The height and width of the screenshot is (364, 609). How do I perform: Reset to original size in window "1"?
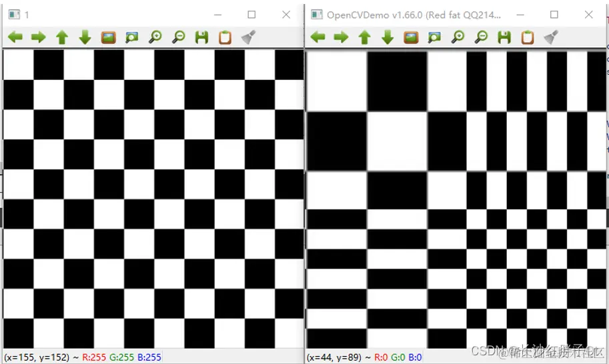(108, 37)
